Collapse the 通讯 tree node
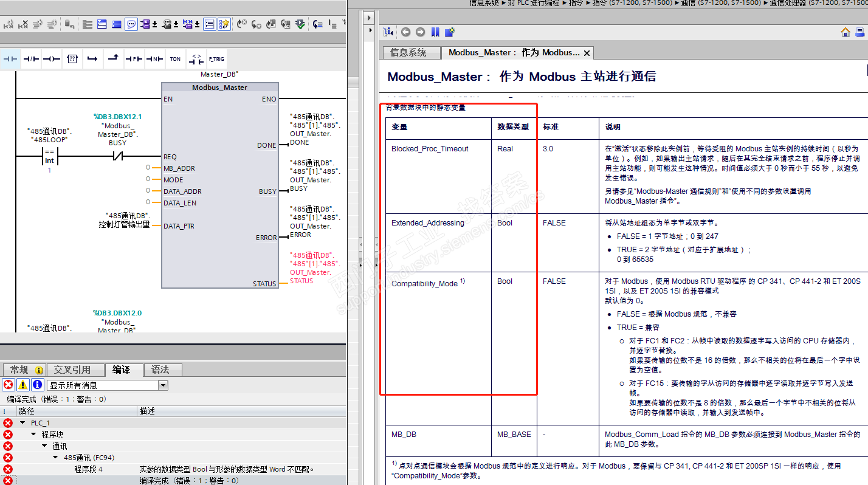The height and width of the screenshot is (485, 868). [45, 446]
